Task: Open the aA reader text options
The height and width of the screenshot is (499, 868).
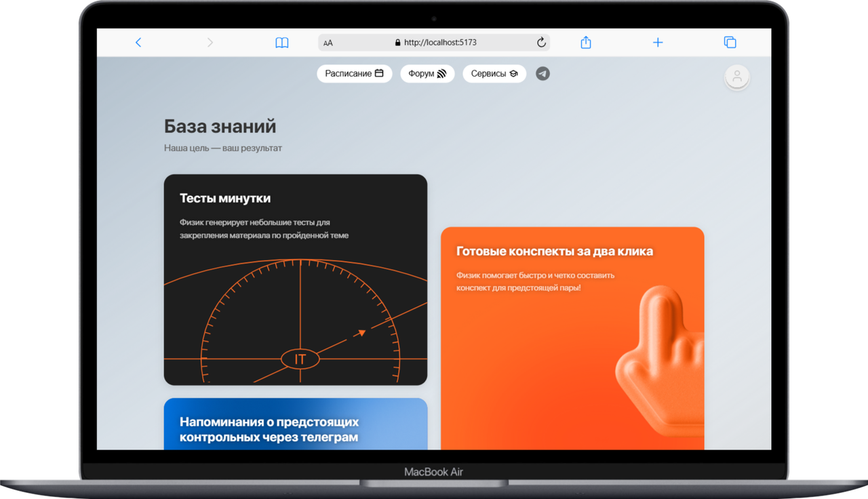Action: pyautogui.click(x=328, y=43)
